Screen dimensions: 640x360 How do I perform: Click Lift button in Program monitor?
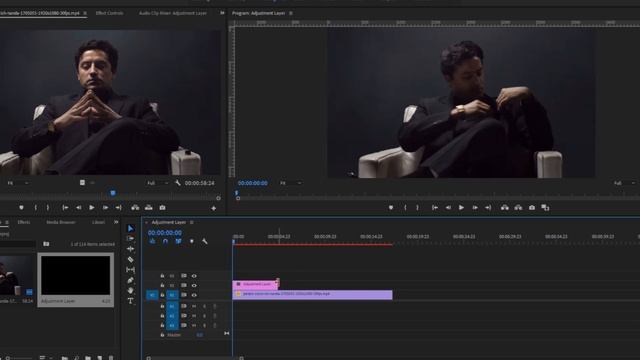coord(505,208)
